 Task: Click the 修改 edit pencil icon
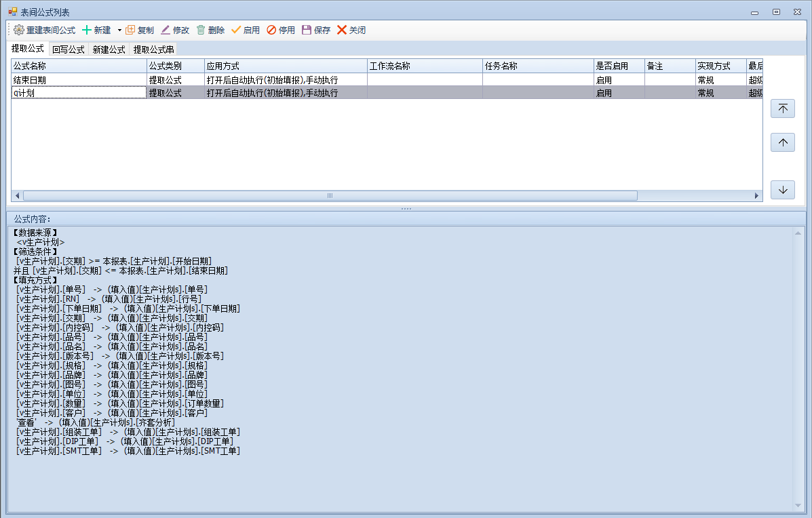(166, 31)
